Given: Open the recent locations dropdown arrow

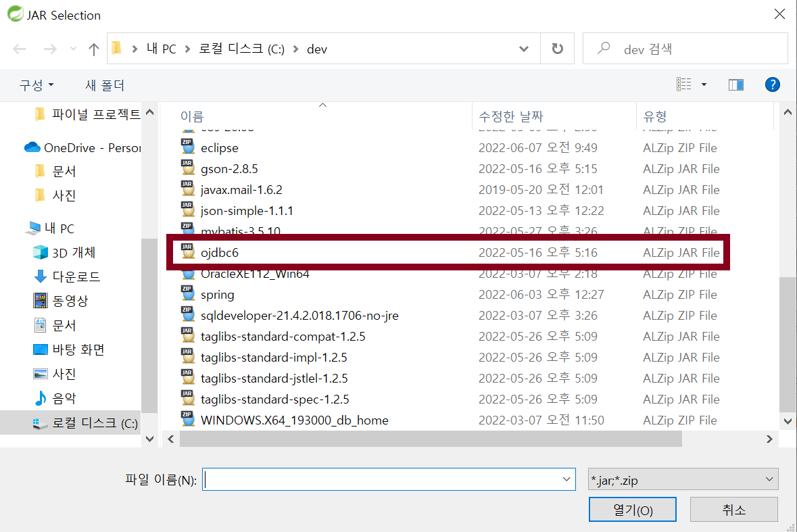Looking at the screenshot, I should pyautogui.click(x=73, y=49).
